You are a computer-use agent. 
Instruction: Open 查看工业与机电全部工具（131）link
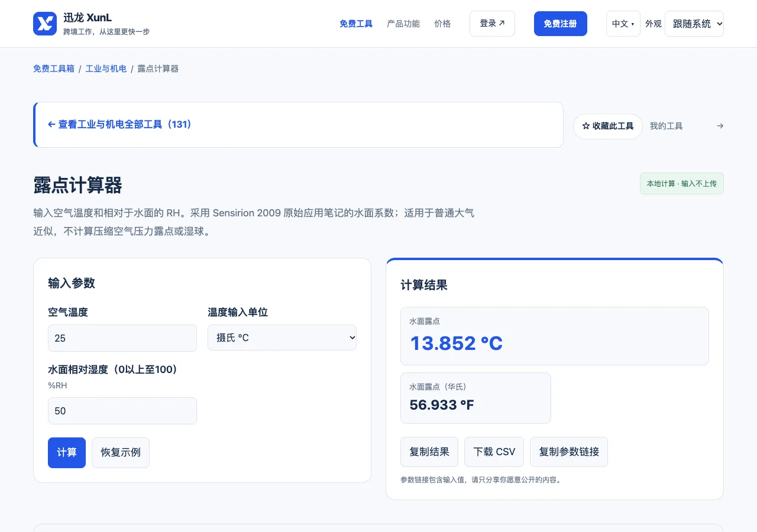pos(119,125)
